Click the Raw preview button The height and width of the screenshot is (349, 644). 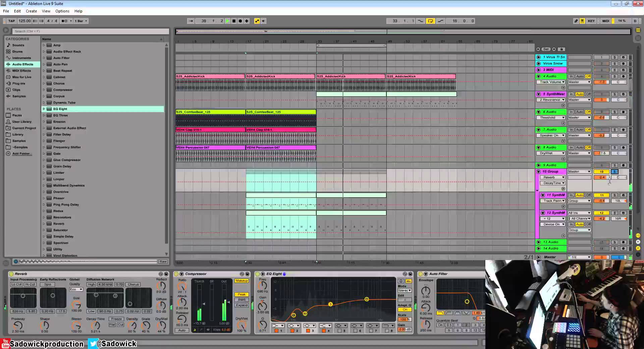(163, 261)
